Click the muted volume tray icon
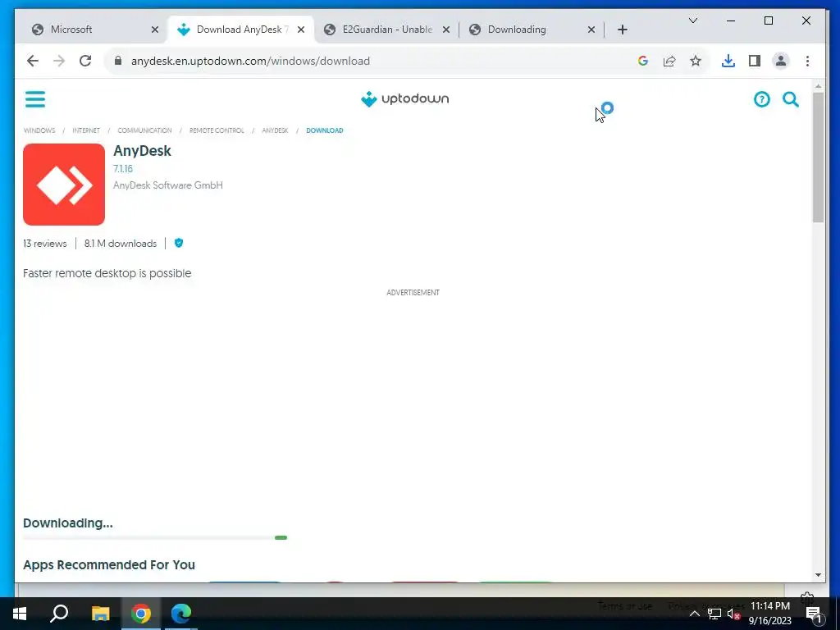 click(x=733, y=614)
